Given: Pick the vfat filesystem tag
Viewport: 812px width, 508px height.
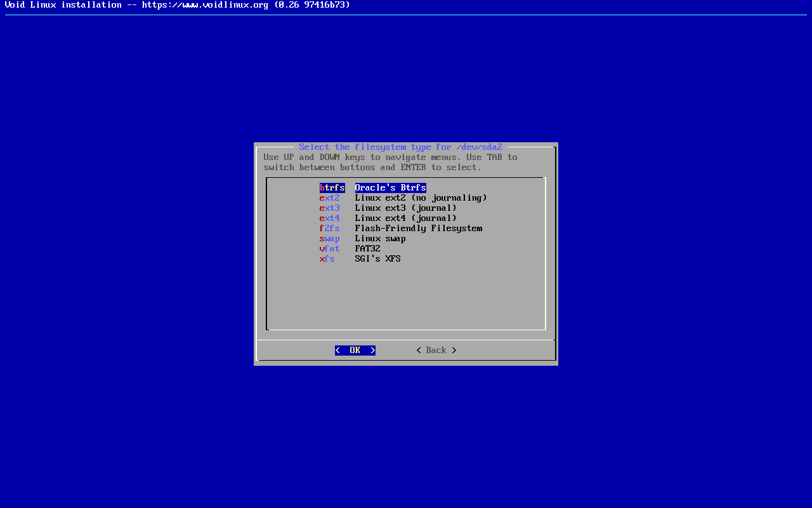Looking at the screenshot, I should click(329, 249).
